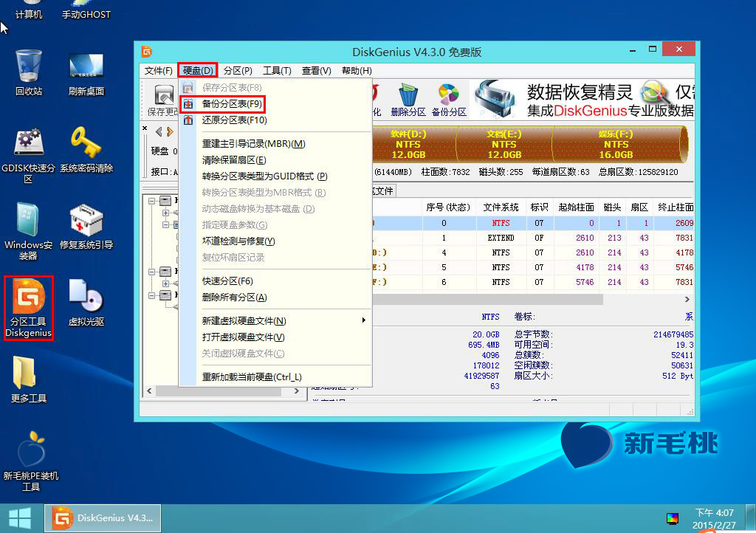Open the 帮助(H) menu

coord(357,71)
